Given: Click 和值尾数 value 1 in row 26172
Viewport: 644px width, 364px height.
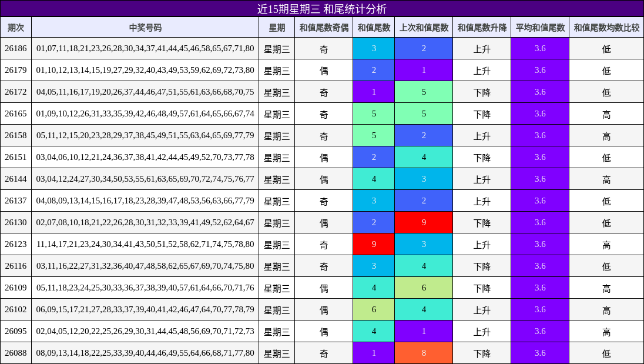Looking at the screenshot, I should 374,92.
